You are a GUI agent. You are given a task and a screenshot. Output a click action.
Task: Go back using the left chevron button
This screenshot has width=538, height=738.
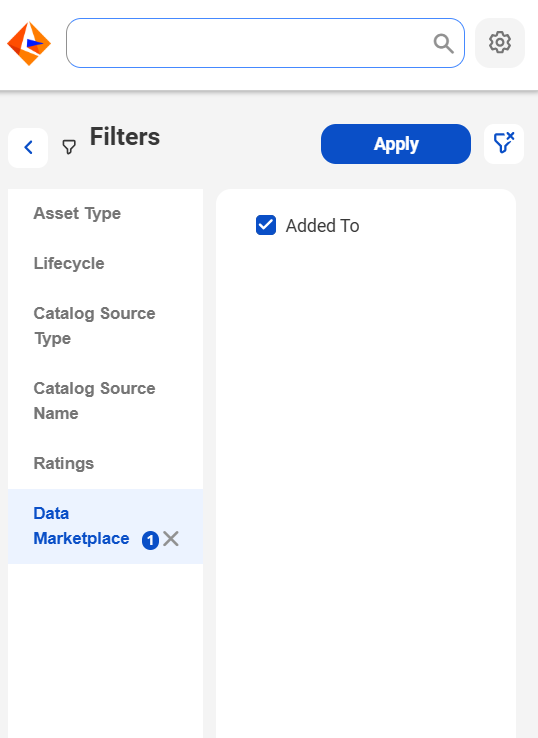click(x=28, y=147)
